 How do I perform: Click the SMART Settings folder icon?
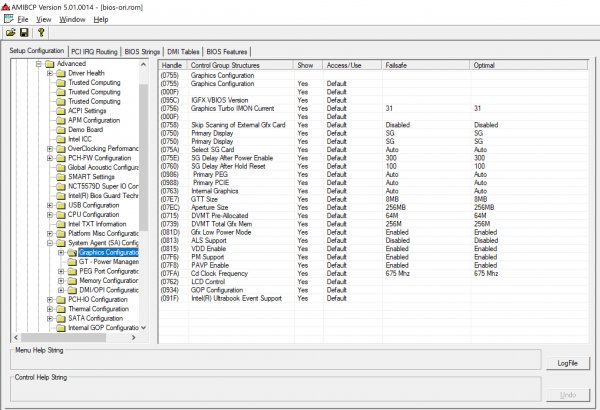pos(61,177)
